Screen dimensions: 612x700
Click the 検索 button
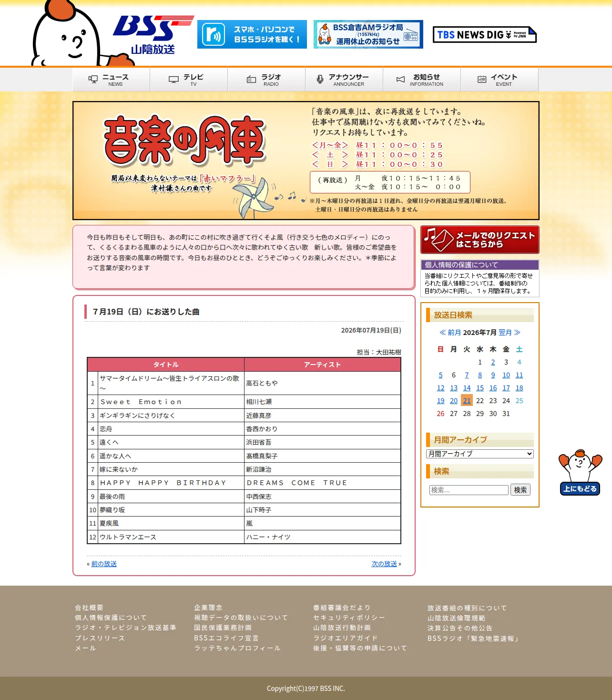[520, 490]
